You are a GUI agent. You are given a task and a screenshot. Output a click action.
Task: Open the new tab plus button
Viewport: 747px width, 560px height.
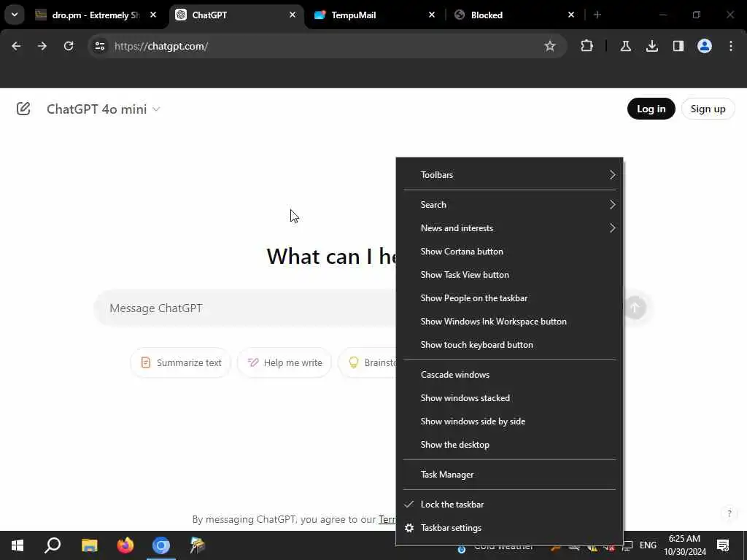[597, 15]
